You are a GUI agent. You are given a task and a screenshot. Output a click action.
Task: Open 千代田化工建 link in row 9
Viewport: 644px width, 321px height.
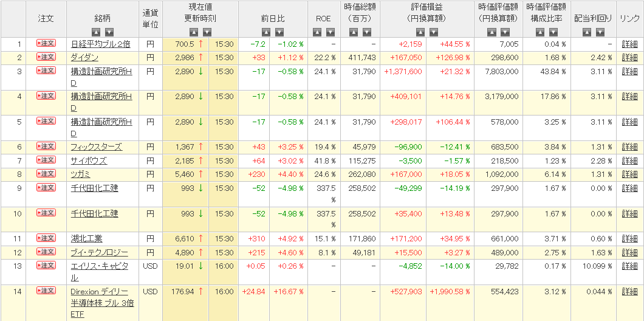point(94,188)
